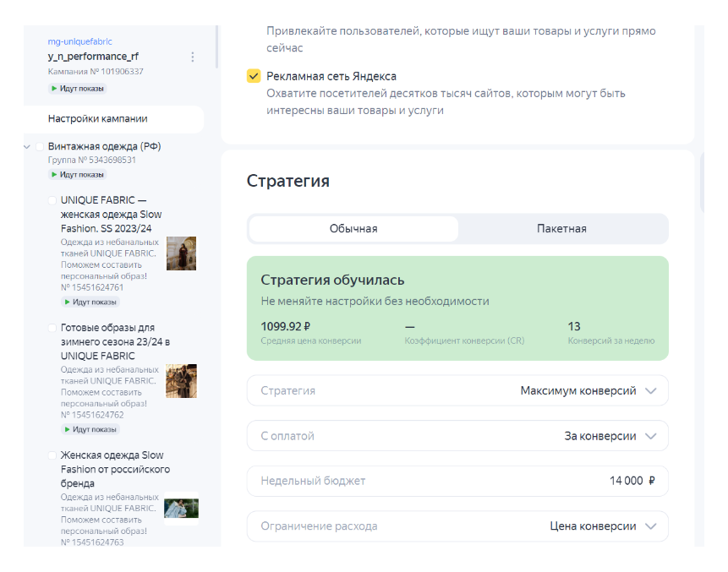The width and height of the screenshot is (728, 572).
Task: Switch to the Пакетная strategy tab
Action: point(561,229)
